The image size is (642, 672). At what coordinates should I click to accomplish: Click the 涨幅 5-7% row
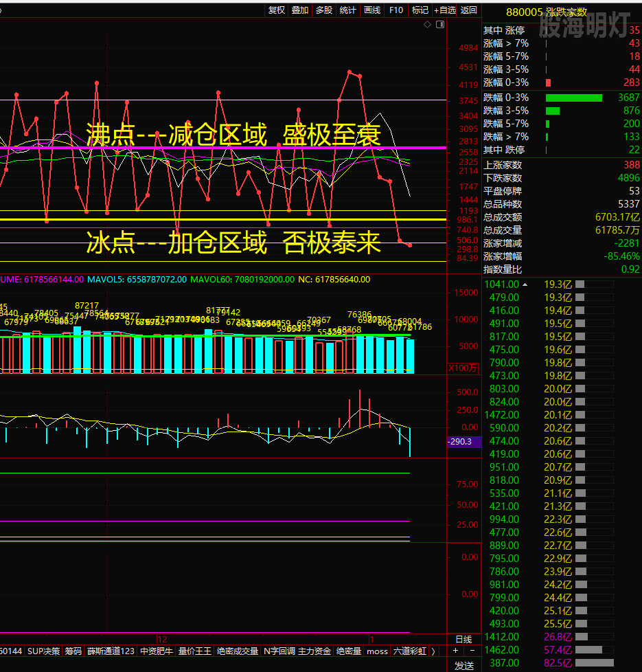pos(562,56)
